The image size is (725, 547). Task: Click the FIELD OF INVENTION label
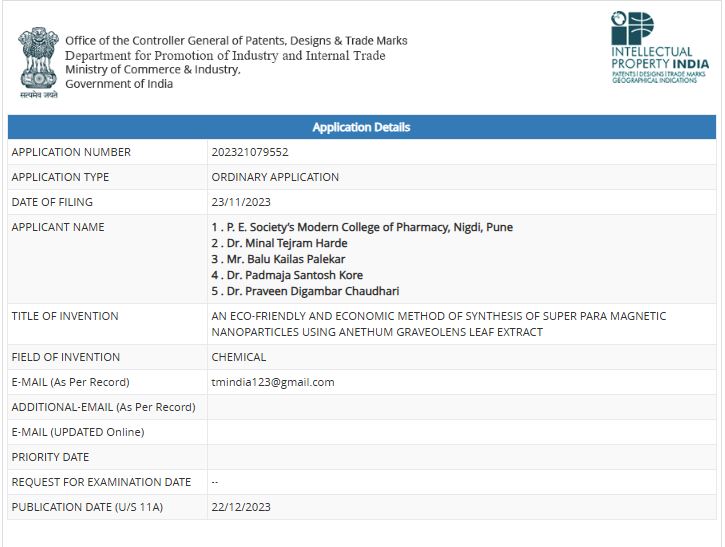coord(66,357)
